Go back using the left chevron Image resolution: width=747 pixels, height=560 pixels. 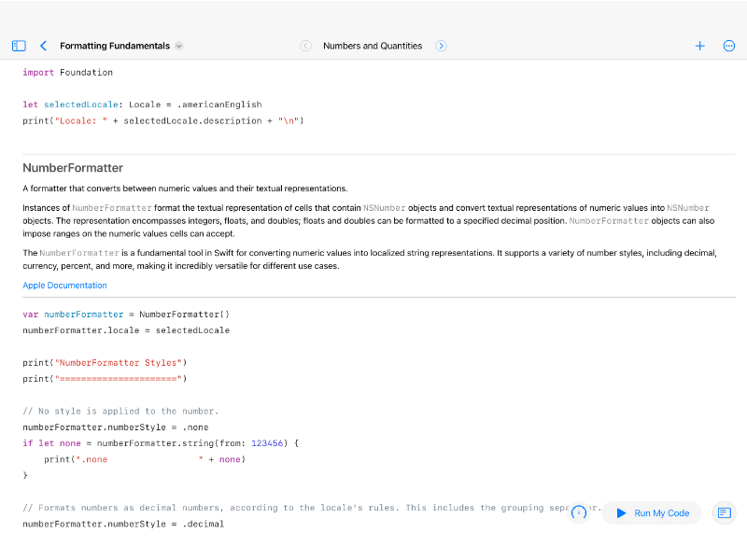(x=43, y=46)
